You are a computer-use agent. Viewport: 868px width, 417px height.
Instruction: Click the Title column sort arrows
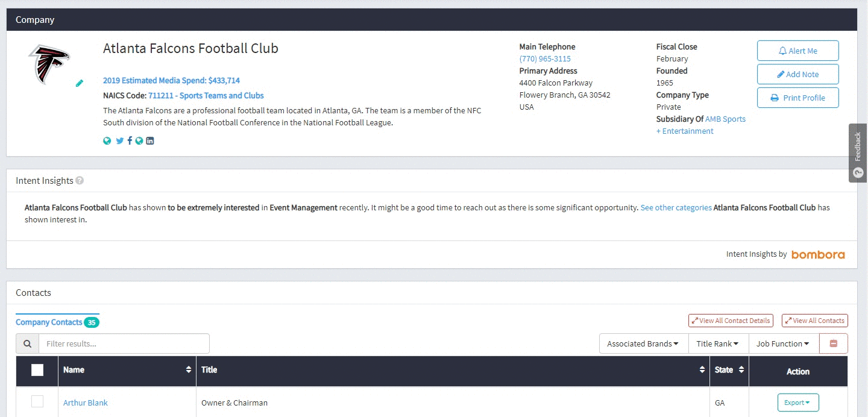click(702, 370)
